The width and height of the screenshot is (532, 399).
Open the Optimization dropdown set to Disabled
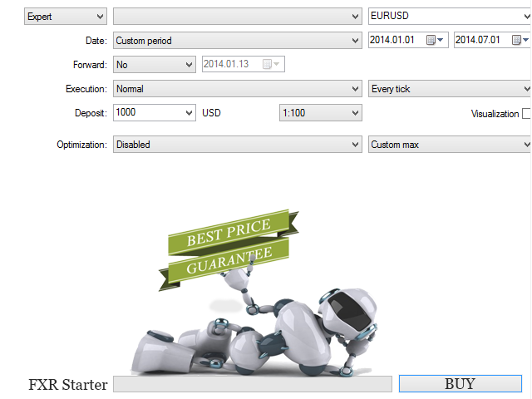[x=238, y=144]
